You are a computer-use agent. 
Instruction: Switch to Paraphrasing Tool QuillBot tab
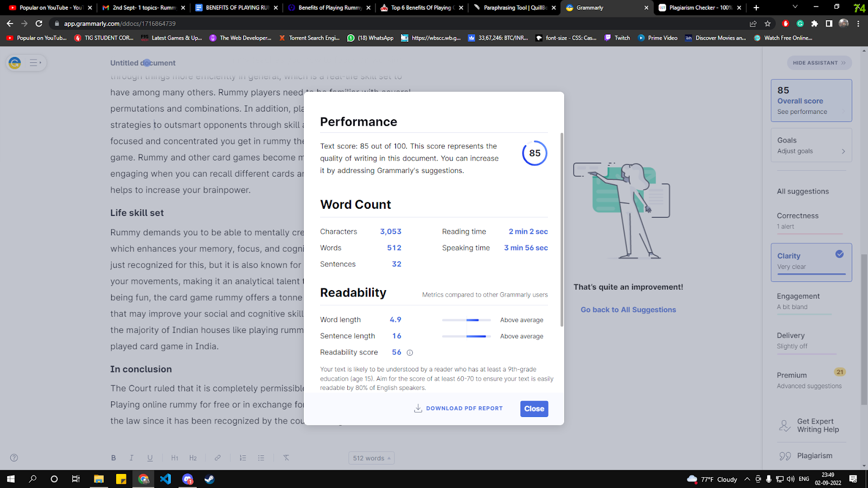coord(514,8)
